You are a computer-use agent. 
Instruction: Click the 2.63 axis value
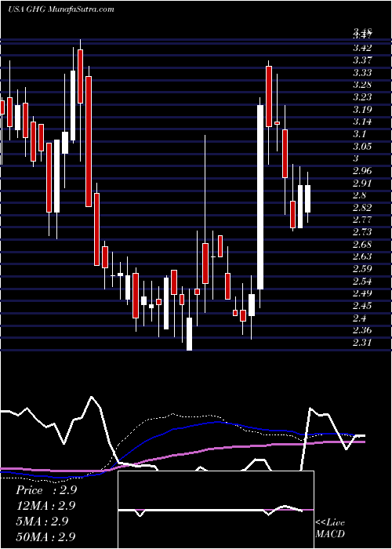coord(362,256)
